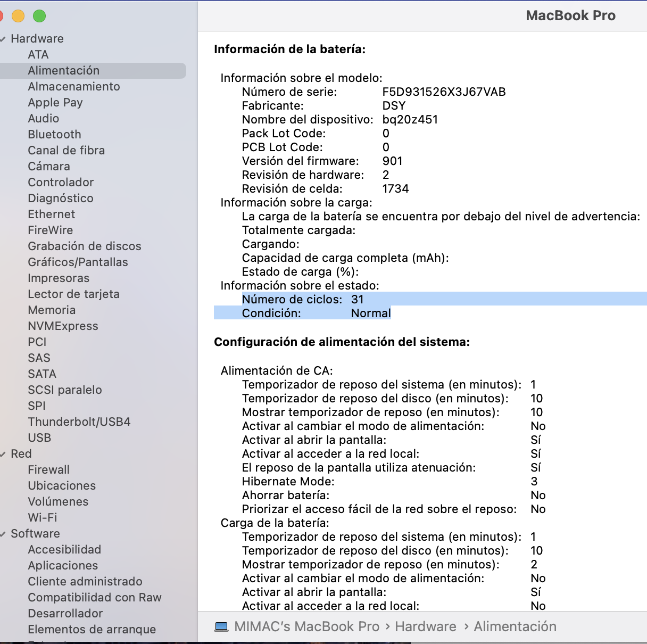Show NVMExpress details
The width and height of the screenshot is (647, 644).
(x=63, y=326)
